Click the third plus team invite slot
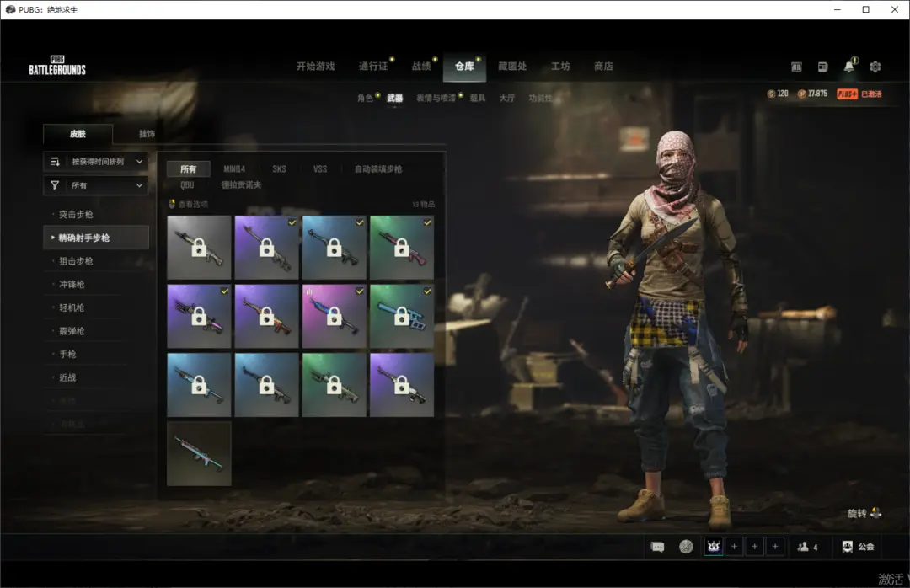Image resolution: width=910 pixels, height=588 pixels. click(775, 546)
